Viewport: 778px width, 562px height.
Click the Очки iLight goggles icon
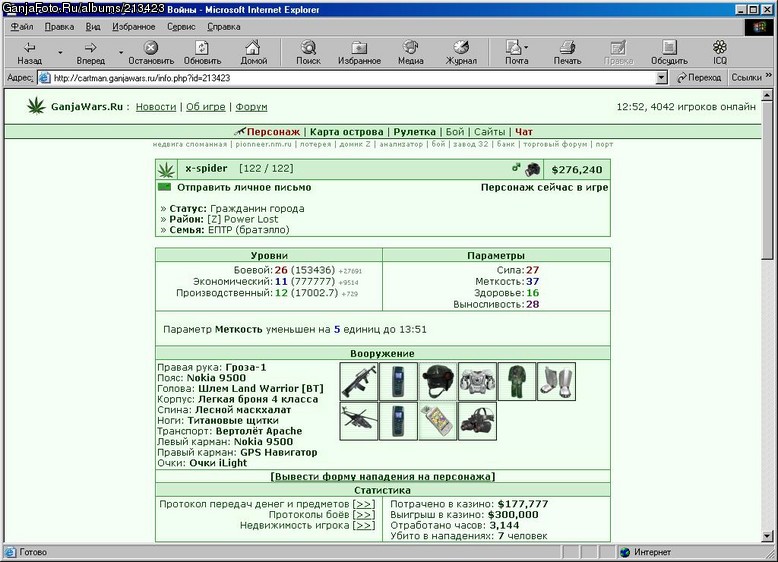coord(477,421)
